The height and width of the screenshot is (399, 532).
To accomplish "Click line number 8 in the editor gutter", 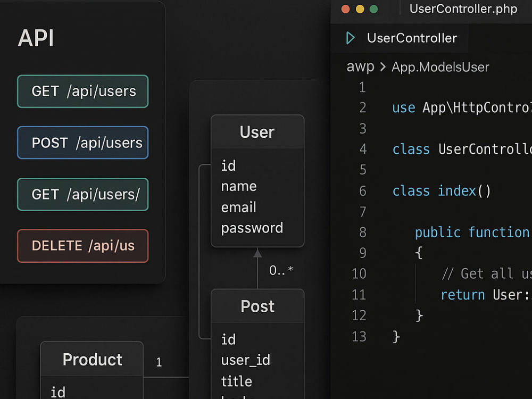I will tap(363, 232).
